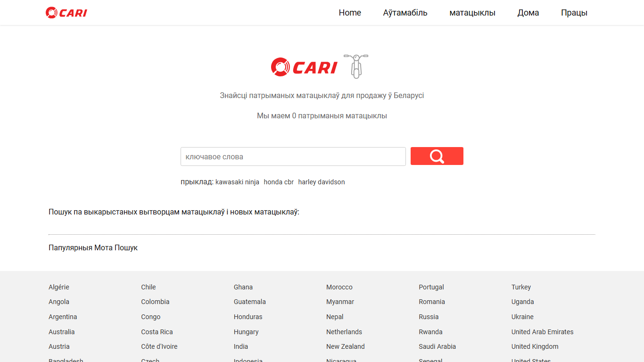Try the harley davidson example search

[x=322, y=182]
